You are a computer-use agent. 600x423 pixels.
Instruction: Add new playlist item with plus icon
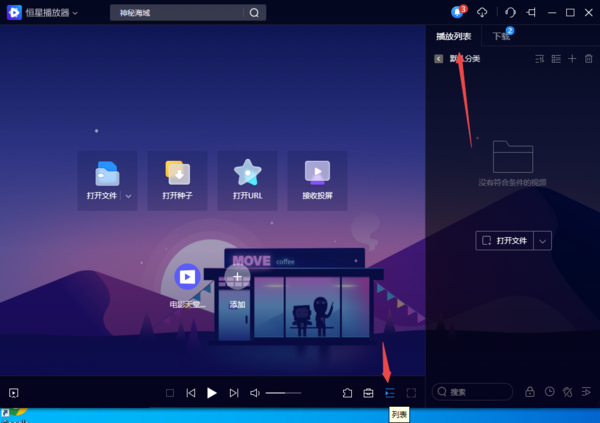(572, 59)
